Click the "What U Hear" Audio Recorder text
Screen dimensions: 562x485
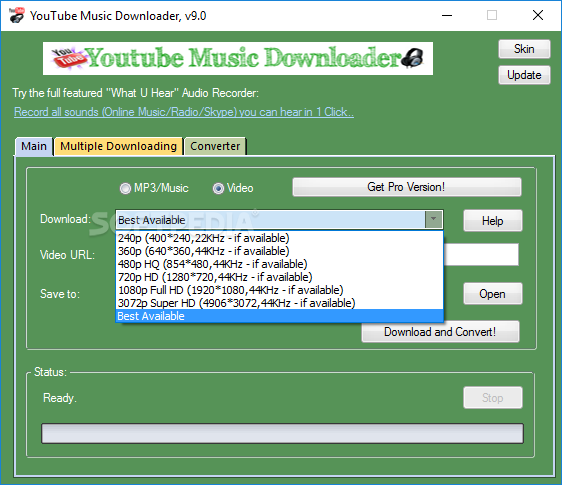(x=182, y=93)
